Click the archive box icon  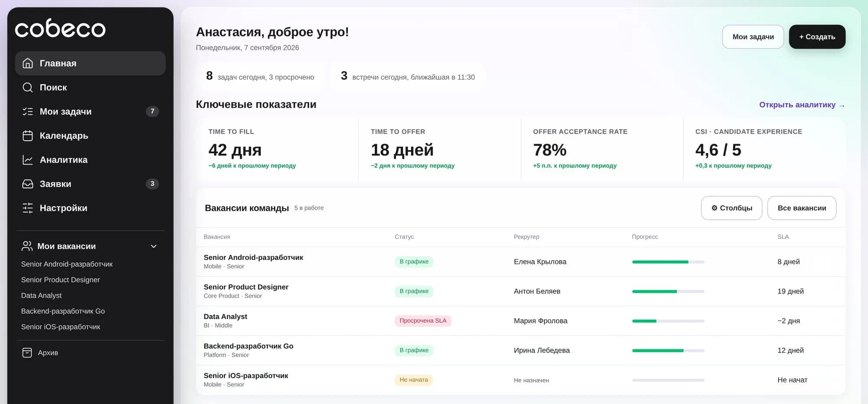point(27,353)
